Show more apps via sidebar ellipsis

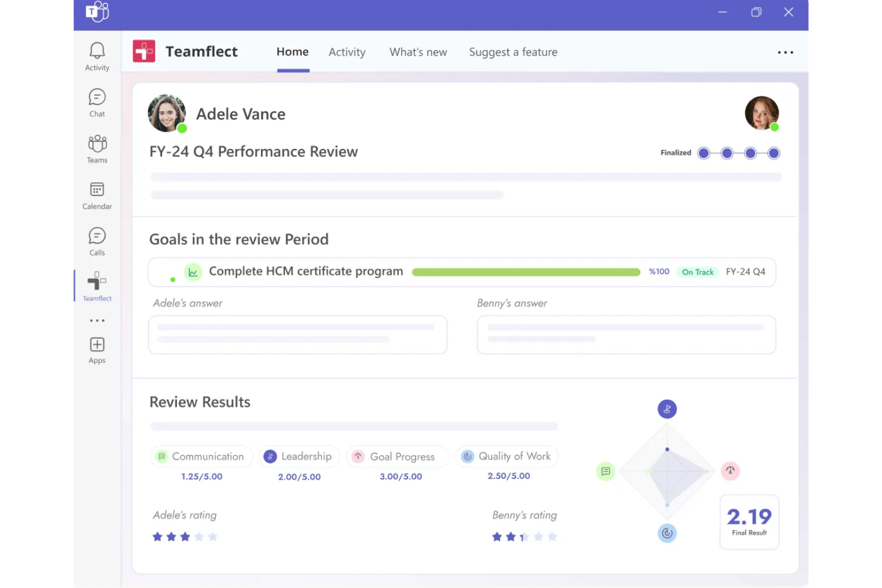coord(97,321)
